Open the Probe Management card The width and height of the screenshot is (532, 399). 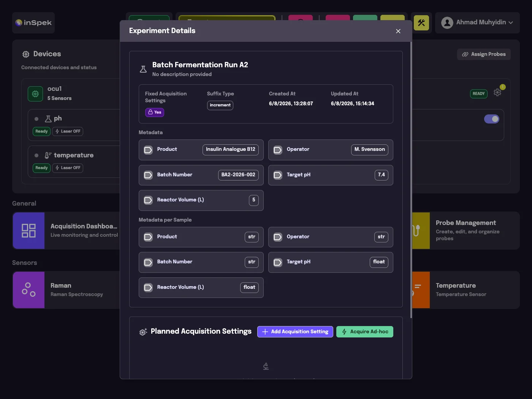pyautogui.click(x=466, y=231)
